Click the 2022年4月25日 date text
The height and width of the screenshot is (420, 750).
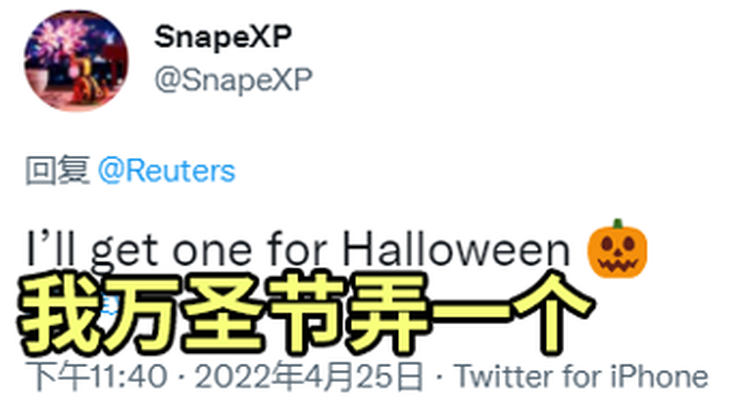pyautogui.click(x=309, y=376)
